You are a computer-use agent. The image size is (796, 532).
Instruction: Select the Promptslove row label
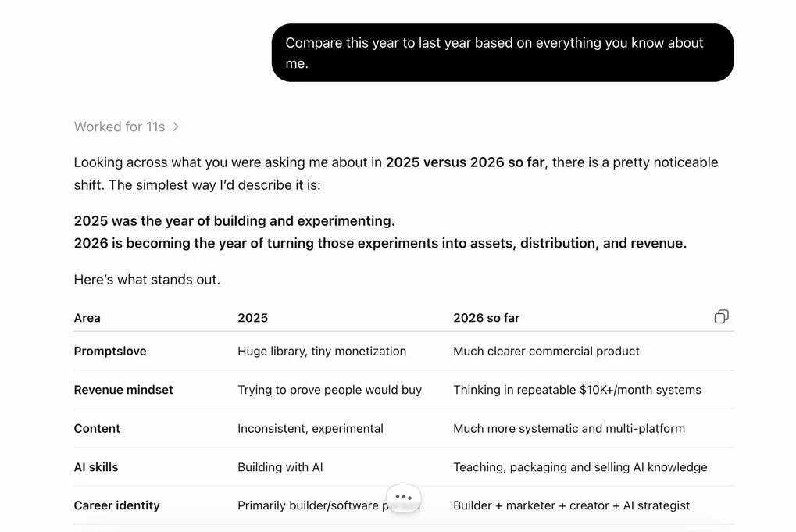pyautogui.click(x=110, y=352)
